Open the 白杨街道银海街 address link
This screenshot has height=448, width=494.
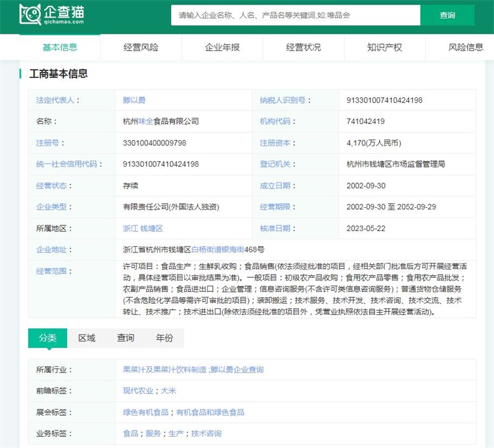(218, 249)
